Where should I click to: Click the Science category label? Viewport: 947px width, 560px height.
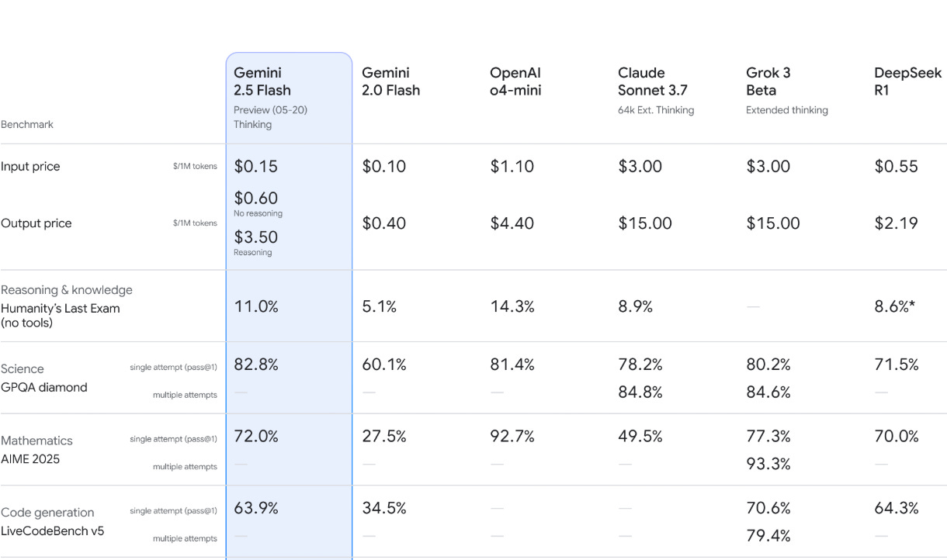23,369
